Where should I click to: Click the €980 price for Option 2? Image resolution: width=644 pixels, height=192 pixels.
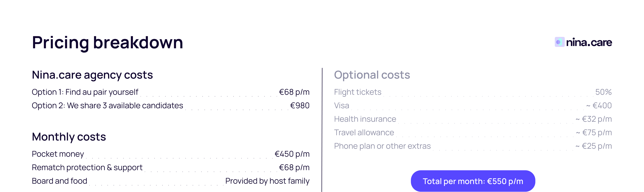tap(300, 106)
